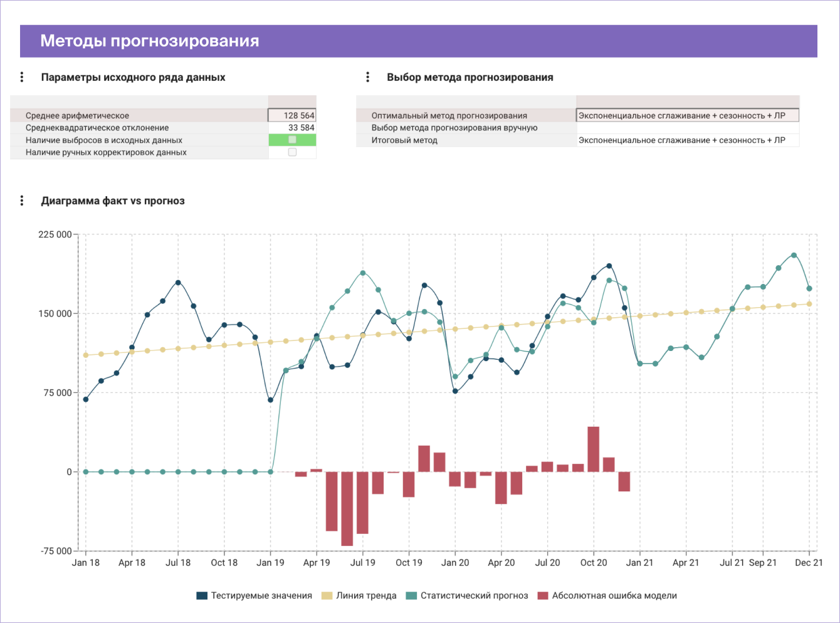Toggle the Абсолютная ошибка модели legend swatch
This screenshot has height=623, width=840.
pyautogui.click(x=543, y=596)
